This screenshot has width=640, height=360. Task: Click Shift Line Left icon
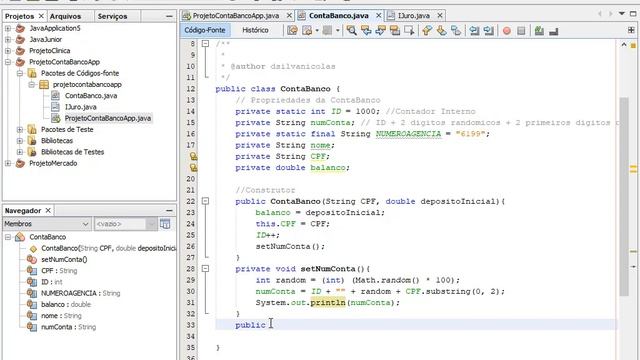pos(474,31)
